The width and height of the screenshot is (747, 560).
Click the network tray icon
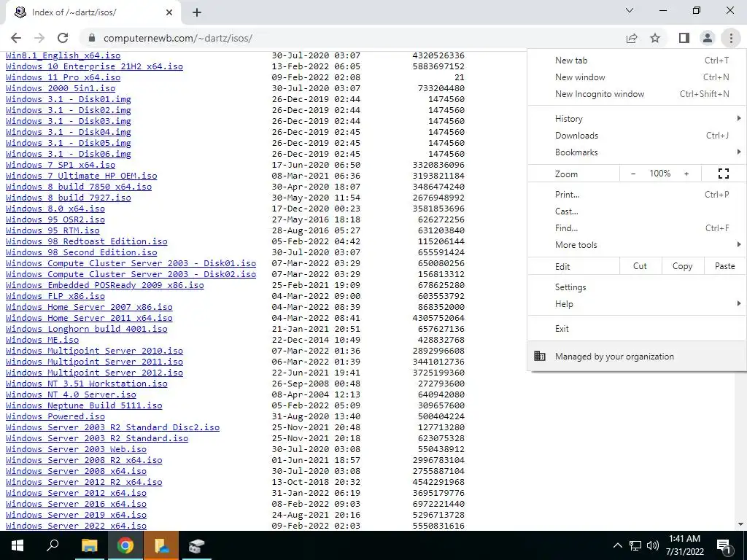(635, 545)
